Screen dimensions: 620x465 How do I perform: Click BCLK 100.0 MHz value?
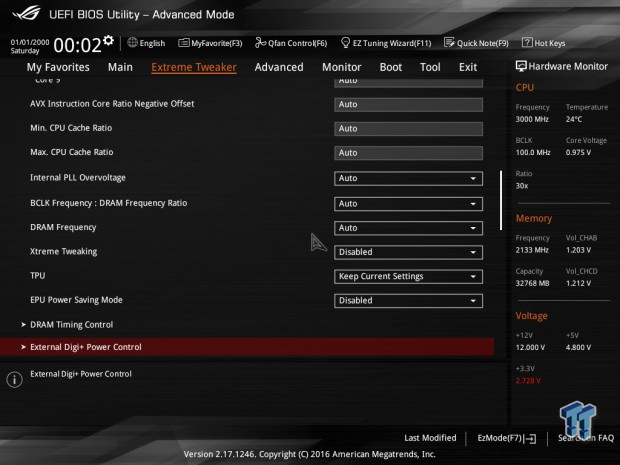tap(533, 152)
